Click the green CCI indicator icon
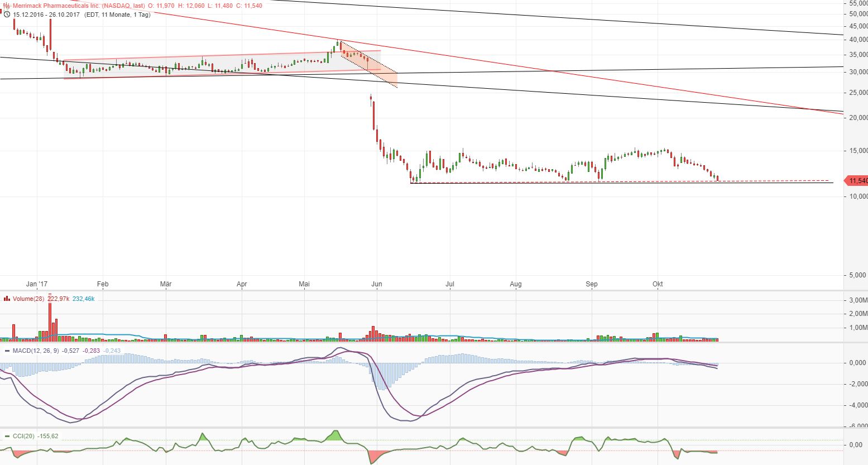The image size is (868, 465). tap(7, 436)
